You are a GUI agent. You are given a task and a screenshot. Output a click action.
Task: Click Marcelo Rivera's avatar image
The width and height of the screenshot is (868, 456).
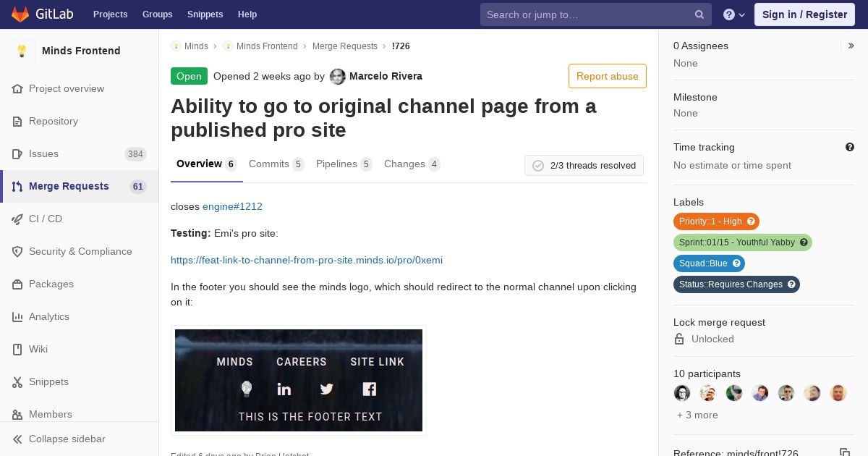(338, 77)
